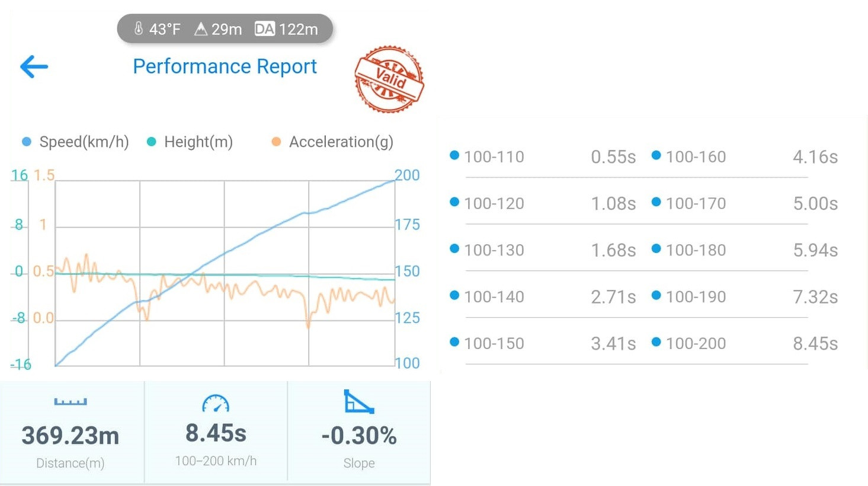Tap the mountain altitude icon

(x=201, y=28)
